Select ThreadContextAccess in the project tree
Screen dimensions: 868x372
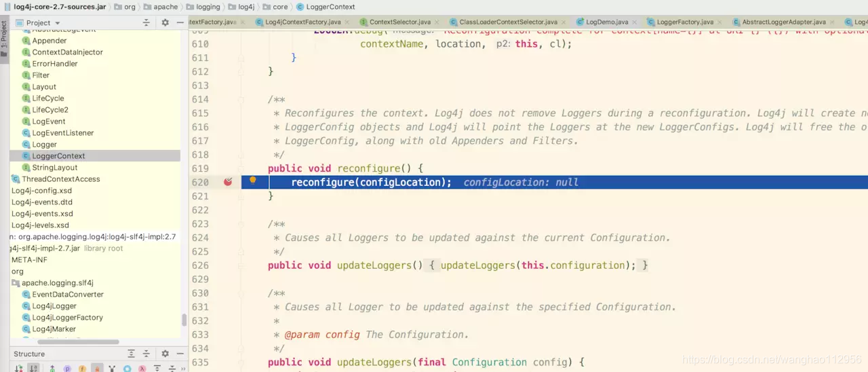pyautogui.click(x=60, y=179)
